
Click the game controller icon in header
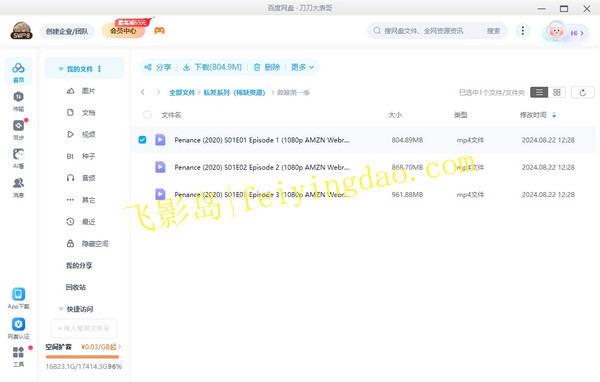click(160, 31)
